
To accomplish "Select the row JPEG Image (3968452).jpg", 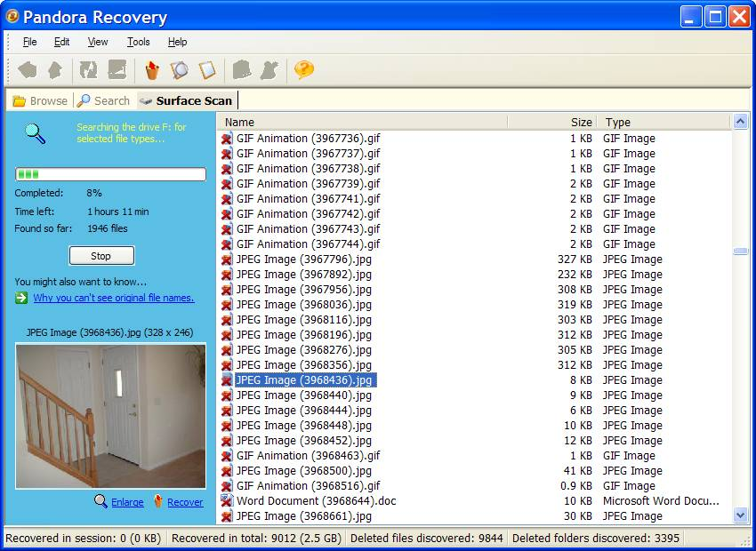I will [x=475, y=441].
